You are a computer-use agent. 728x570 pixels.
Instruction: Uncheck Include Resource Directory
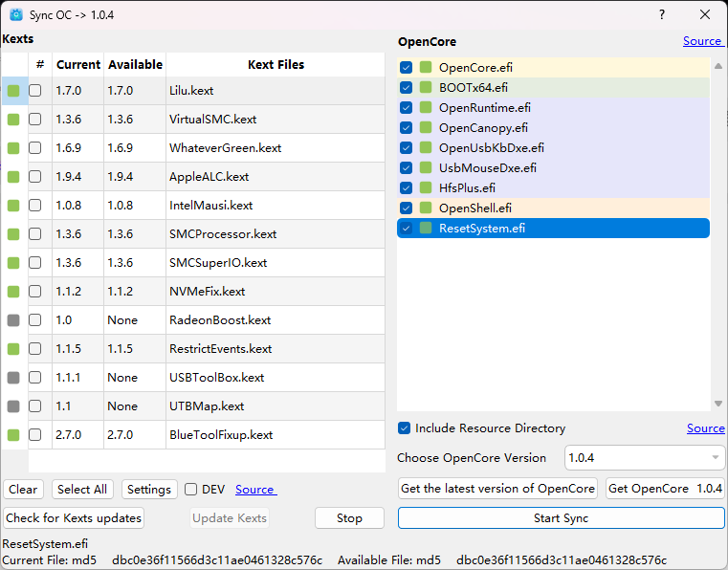[406, 428]
